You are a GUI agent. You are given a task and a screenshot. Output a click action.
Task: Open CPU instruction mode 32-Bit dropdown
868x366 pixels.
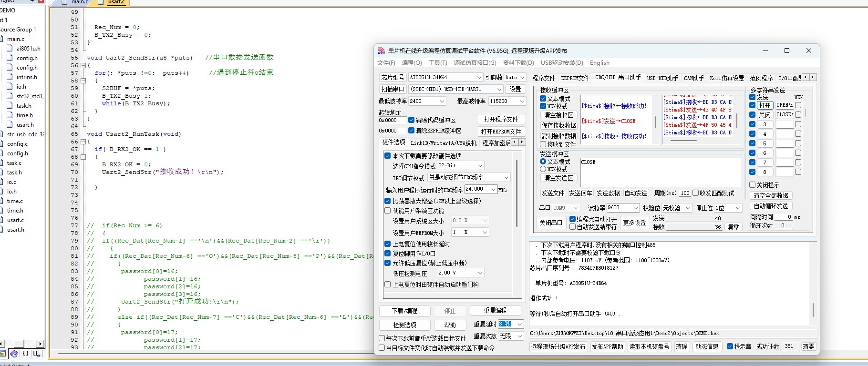(x=460, y=165)
